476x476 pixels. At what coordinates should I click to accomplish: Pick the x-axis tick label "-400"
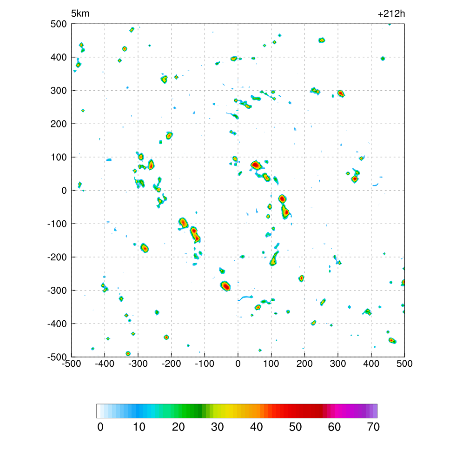coord(105,364)
